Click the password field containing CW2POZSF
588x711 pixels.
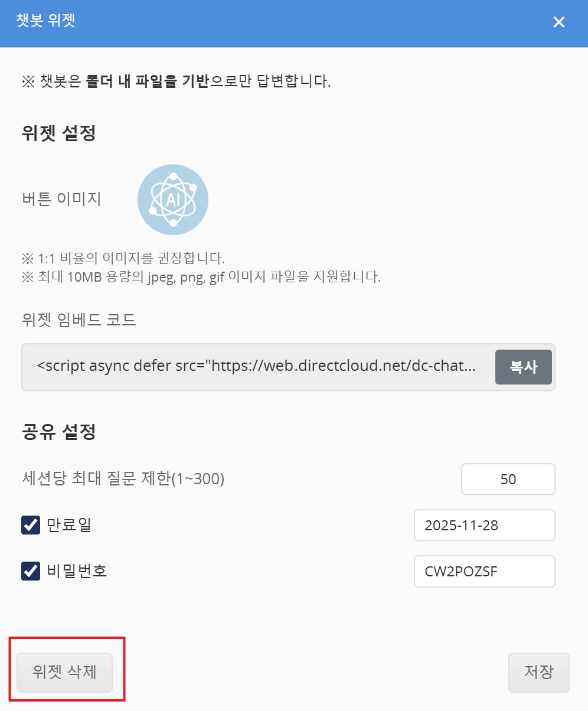(x=484, y=571)
